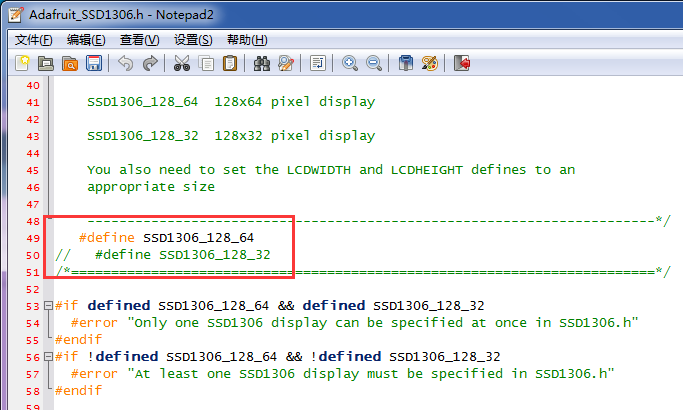The height and width of the screenshot is (410, 683).
Task: Open the 文件(F) menu
Action: (34, 40)
